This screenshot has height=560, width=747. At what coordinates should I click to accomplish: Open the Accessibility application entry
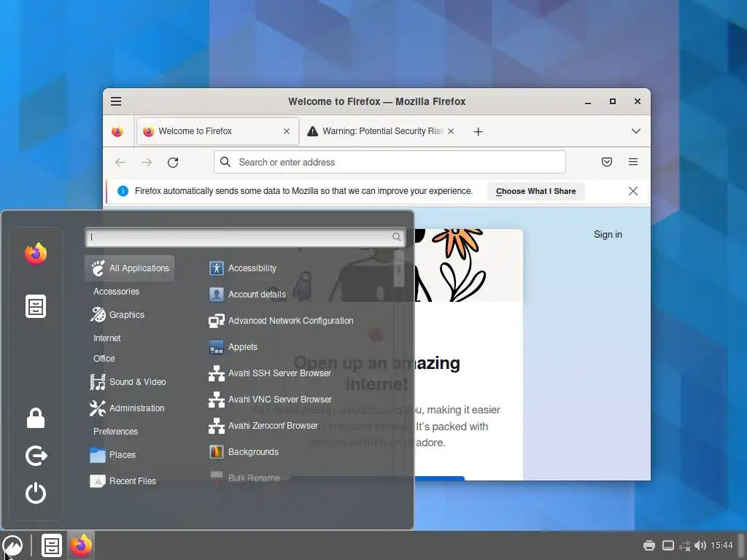(243, 268)
